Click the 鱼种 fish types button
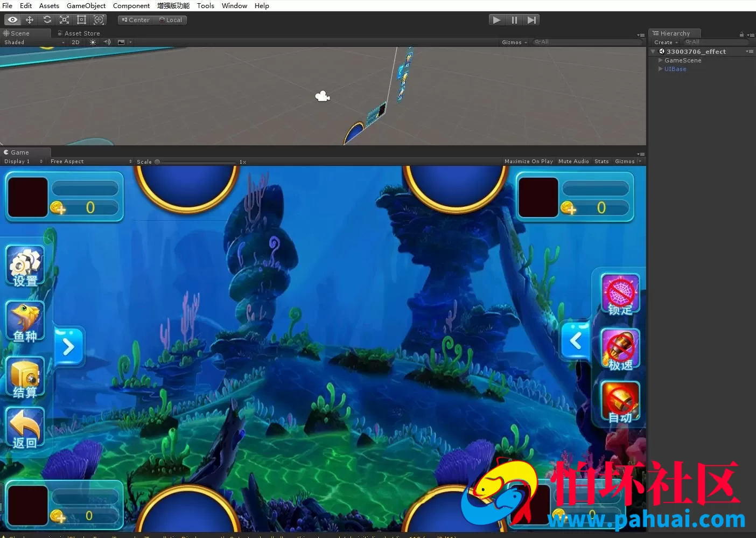 tap(25, 322)
